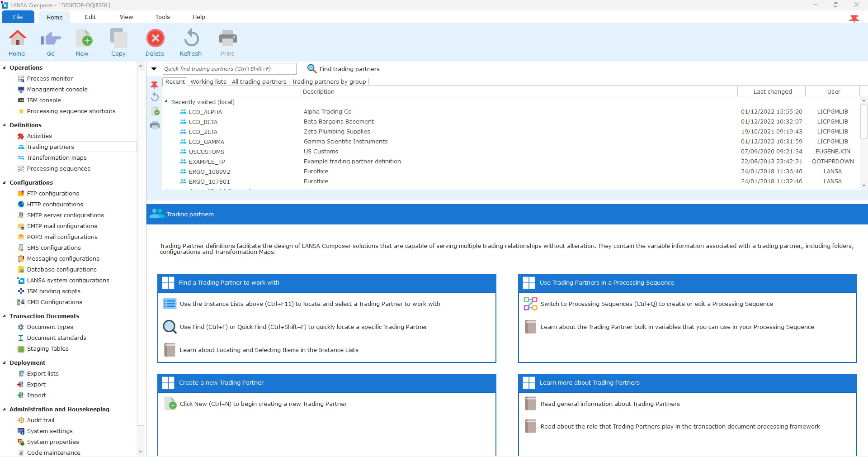
Task: Switch to the All trading partners tab
Action: (x=259, y=82)
